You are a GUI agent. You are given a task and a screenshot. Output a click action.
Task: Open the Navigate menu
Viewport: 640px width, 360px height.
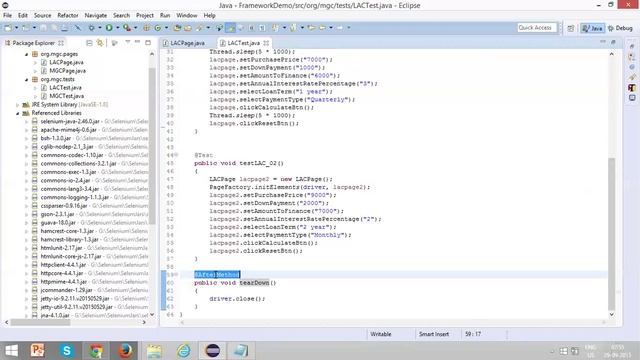click(96, 15)
